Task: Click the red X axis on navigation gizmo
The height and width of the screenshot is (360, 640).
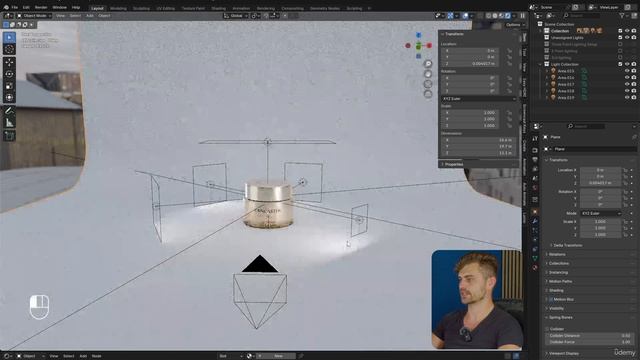Action: (x=429, y=46)
